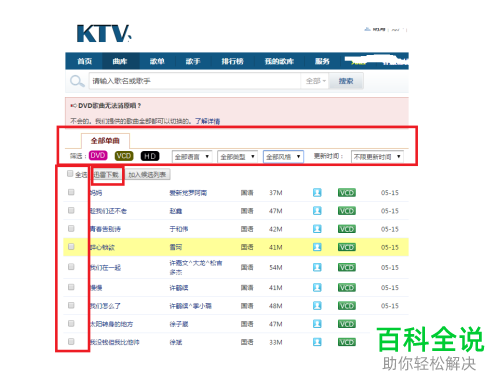Click the VCD badge in the 33M row
The height and width of the screenshot is (384, 500).
coord(347,342)
